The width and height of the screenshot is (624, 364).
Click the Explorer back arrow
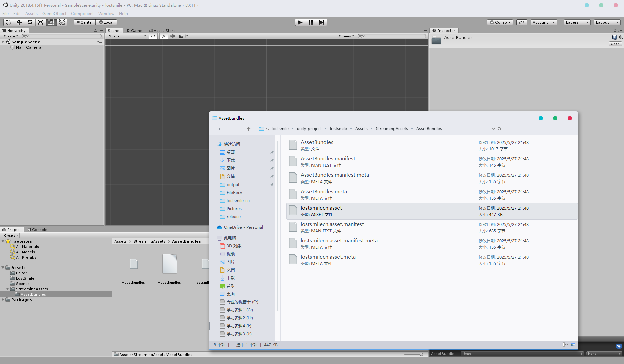tap(220, 129)
